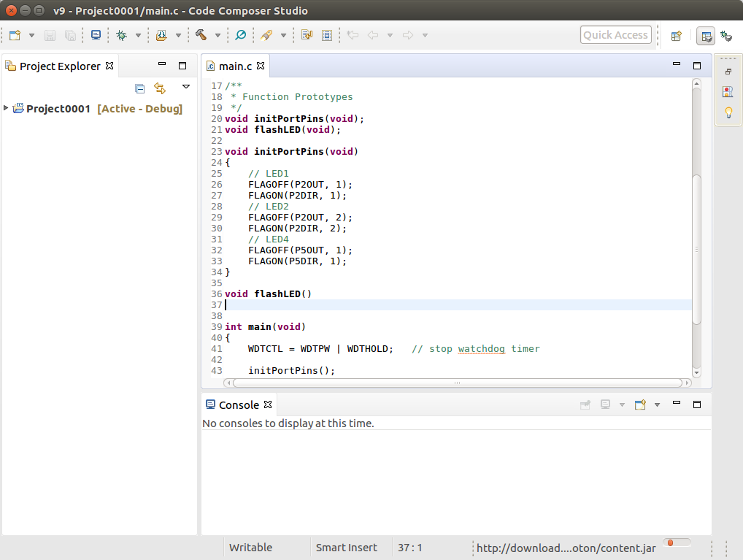Expand the Project0001 tree node

pyautogui.click(x=7, y=109)
